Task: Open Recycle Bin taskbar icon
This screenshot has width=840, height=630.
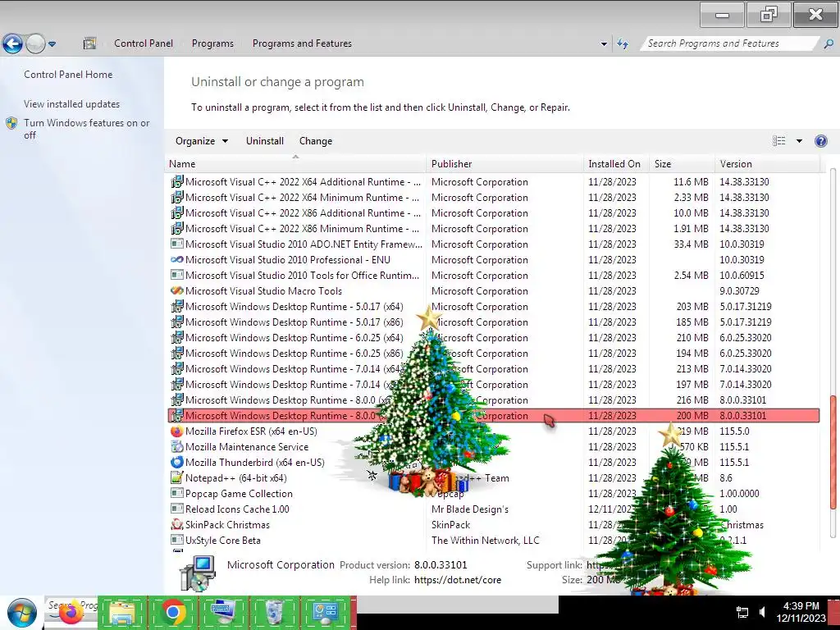Action: (274, 613)
